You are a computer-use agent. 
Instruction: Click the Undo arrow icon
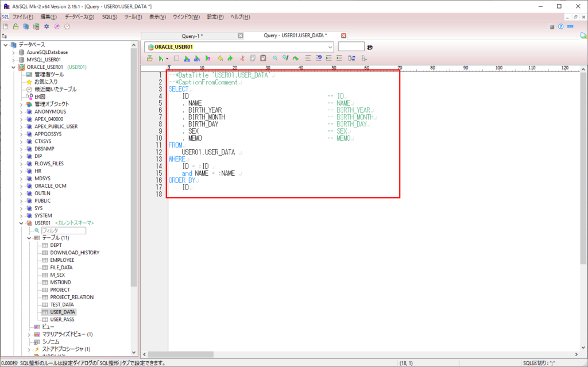pyautogui.click(x=220, y=58)
